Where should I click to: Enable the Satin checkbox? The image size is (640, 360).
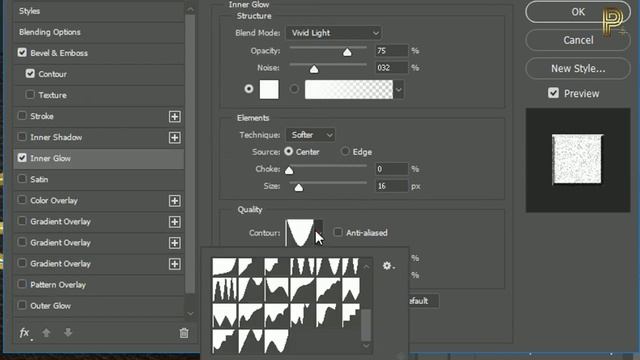pyautogui.click(x=22, y=179)
